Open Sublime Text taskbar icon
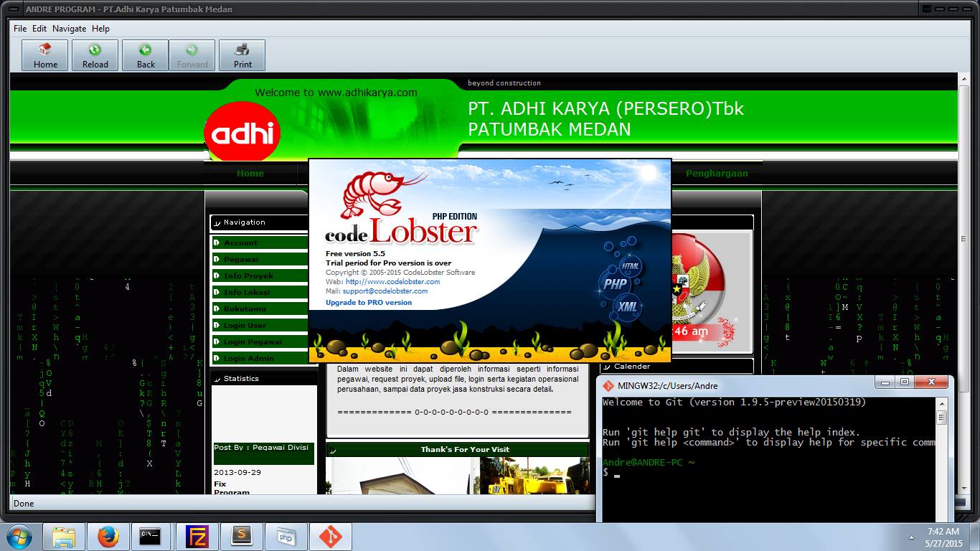980x551 pixels. (242, 537)
